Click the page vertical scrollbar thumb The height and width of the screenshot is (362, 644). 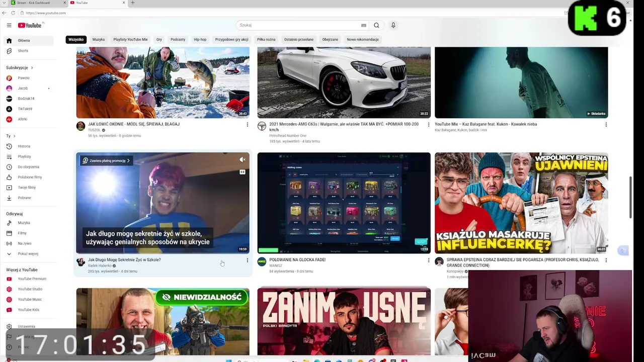(x=631, y=197)
